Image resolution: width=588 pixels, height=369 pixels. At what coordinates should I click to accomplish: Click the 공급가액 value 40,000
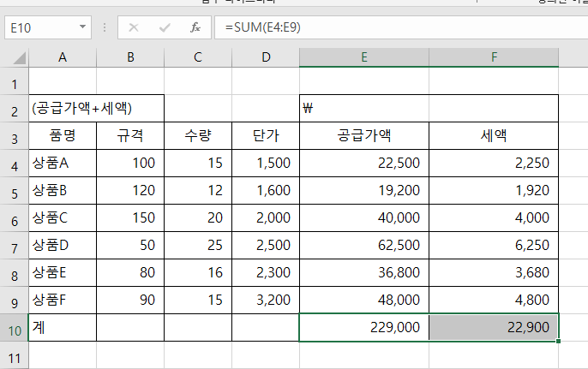point(364,217)
